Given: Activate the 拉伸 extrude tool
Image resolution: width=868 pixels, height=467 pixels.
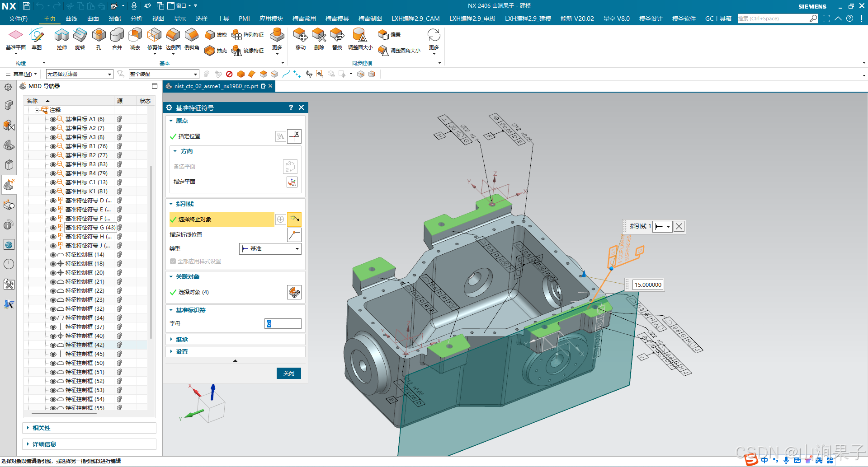Looking at the screenshot, I should tap(62, 39).
